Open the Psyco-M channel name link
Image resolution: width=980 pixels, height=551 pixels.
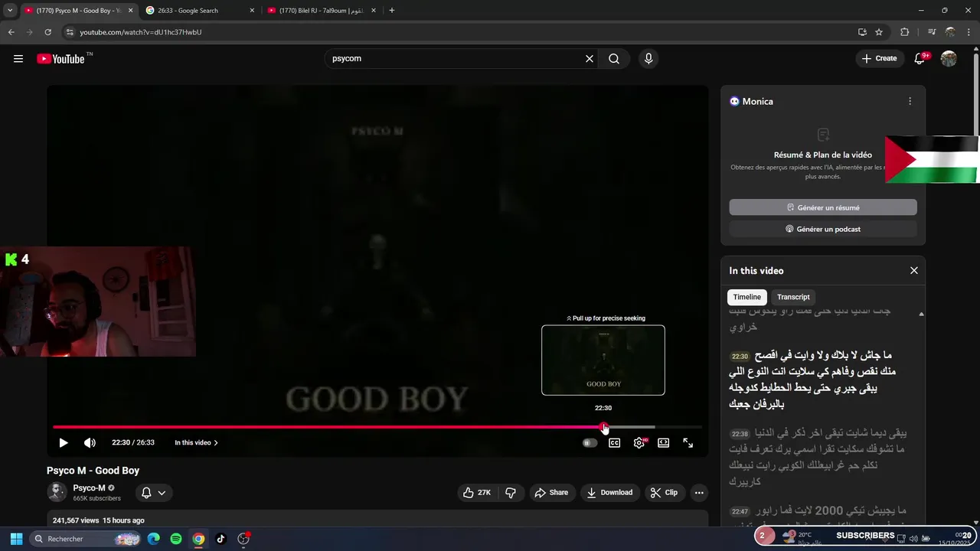coord(89,488)
